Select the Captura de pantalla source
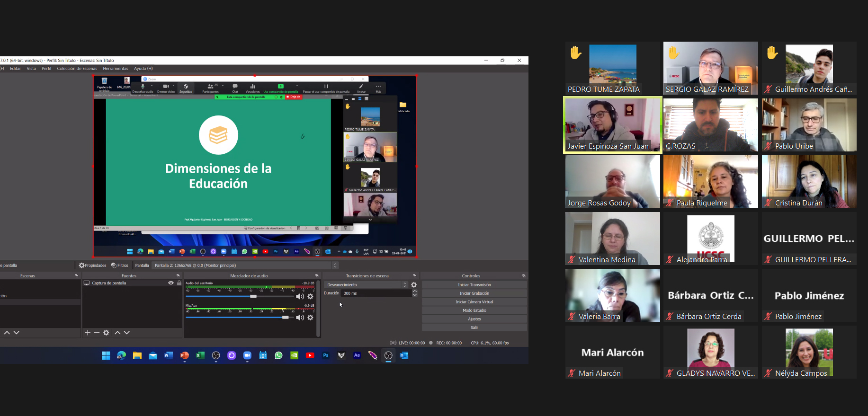 132,283
